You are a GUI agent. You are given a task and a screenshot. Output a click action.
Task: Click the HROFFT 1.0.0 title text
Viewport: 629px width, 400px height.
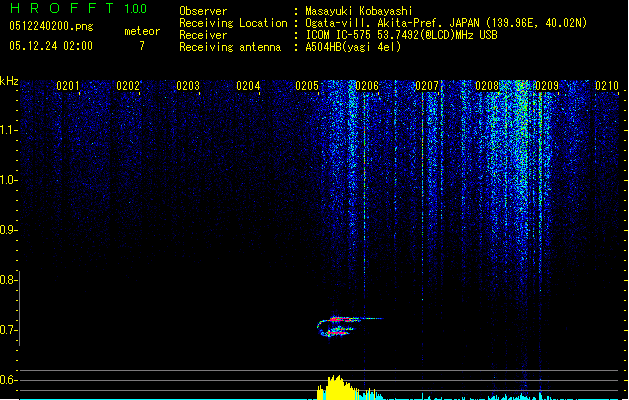pos(78,8)
